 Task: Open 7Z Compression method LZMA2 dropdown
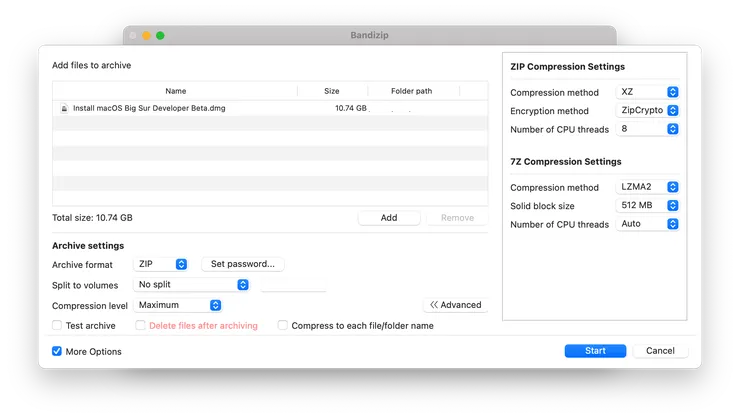(x=648, y=187)
